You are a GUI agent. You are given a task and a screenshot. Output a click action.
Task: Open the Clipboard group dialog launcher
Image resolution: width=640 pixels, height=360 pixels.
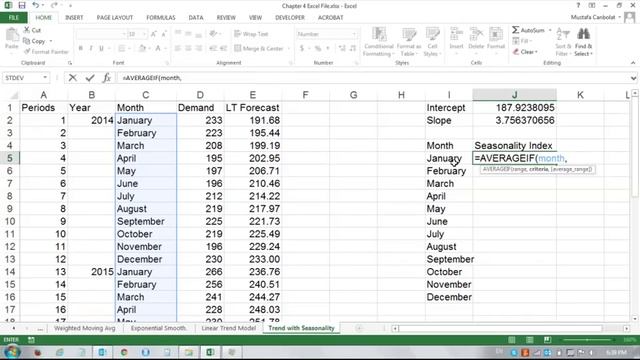pos(70,63)
